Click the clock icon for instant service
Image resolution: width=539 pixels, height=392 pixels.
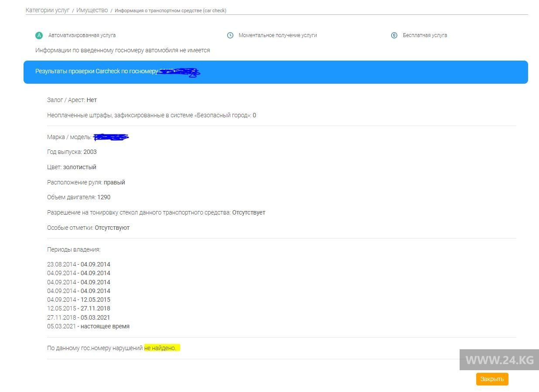pos(230,35)
